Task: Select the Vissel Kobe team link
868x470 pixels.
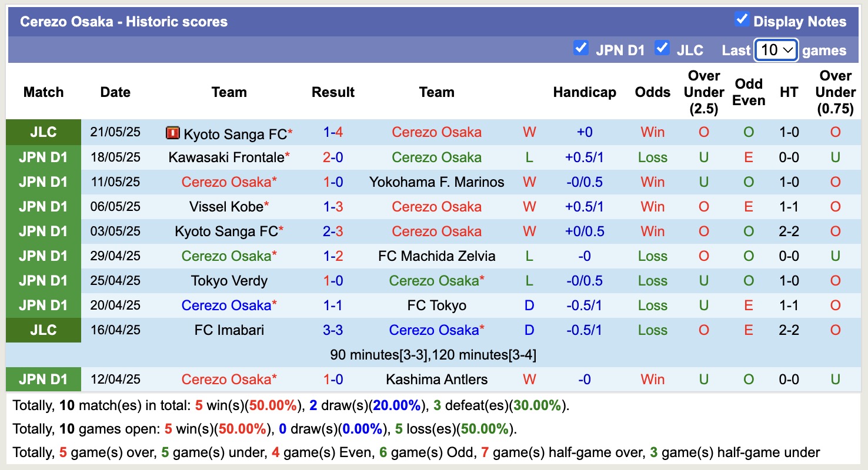Action: [229, 206]
